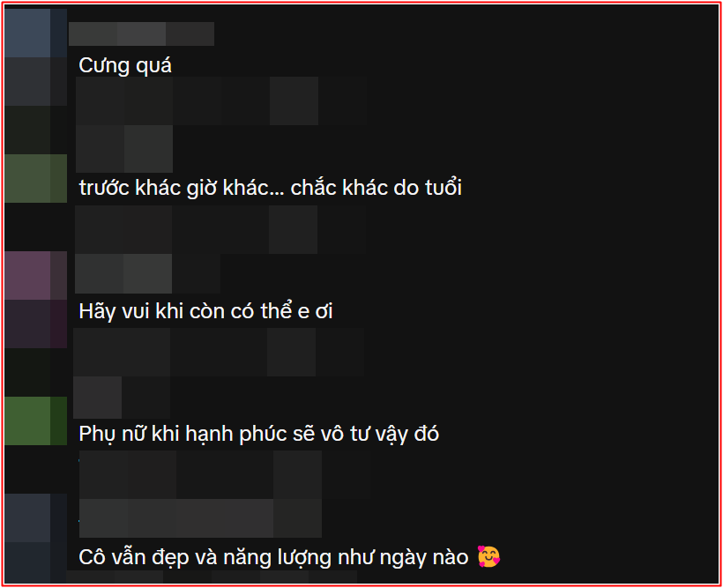Select comment "Cô vẫn đẹp và năng lượng như ngày nào"
Screen dimensions: 723x588
click(x=273, y=557)
